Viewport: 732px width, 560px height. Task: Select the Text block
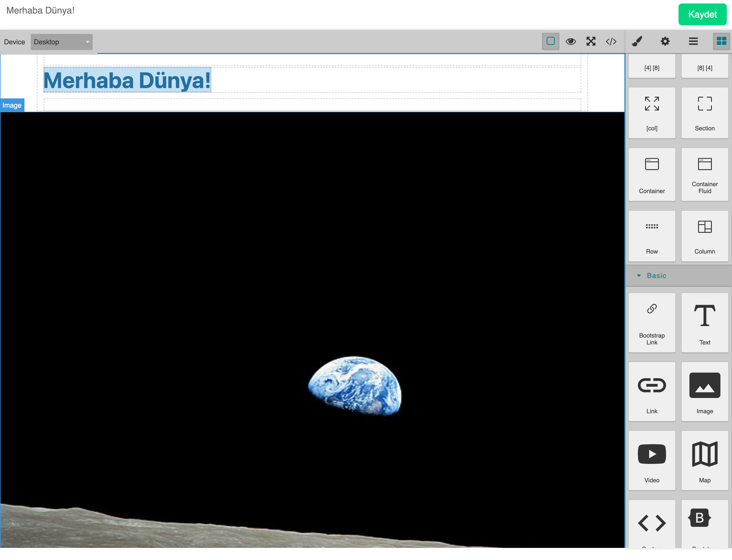[704, 323]
